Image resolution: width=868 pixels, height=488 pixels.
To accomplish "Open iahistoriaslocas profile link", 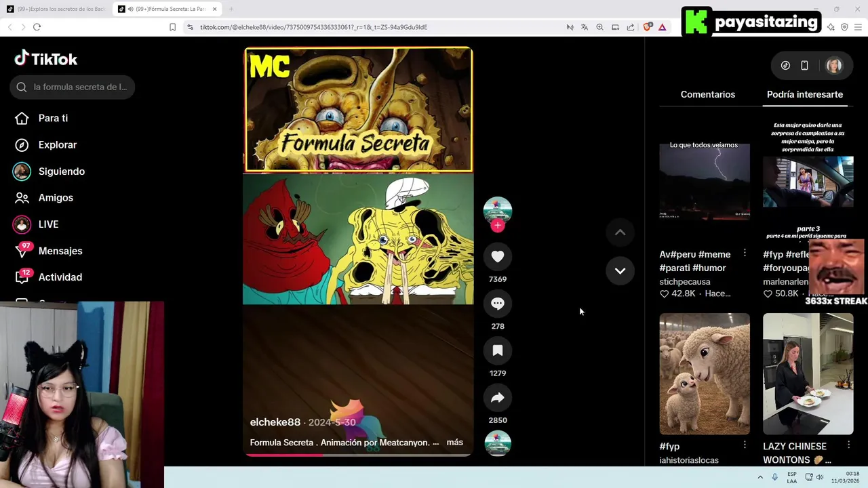I will click(x=689, y=460).
